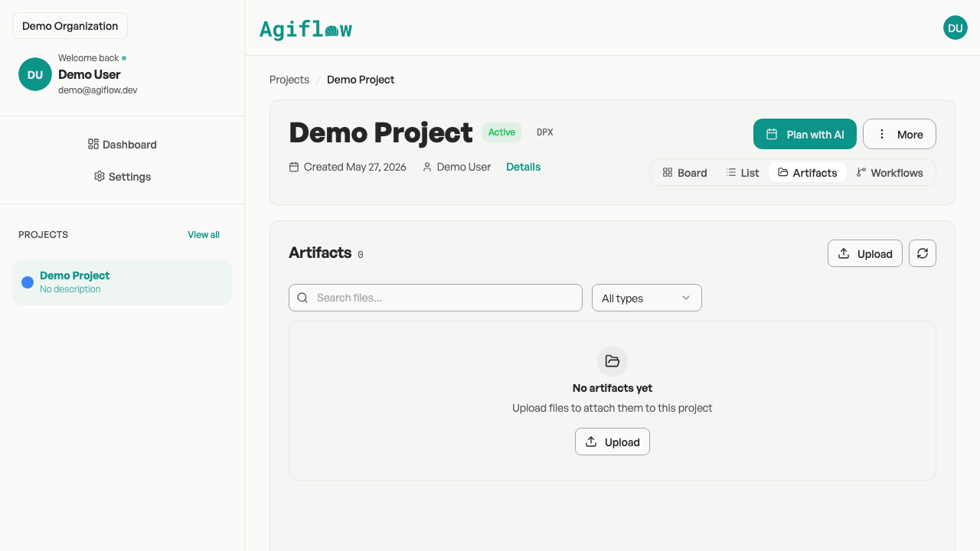Open the user avatar menu top right
This screenshot has width=980, height=551.
click(x=955, y=28)
